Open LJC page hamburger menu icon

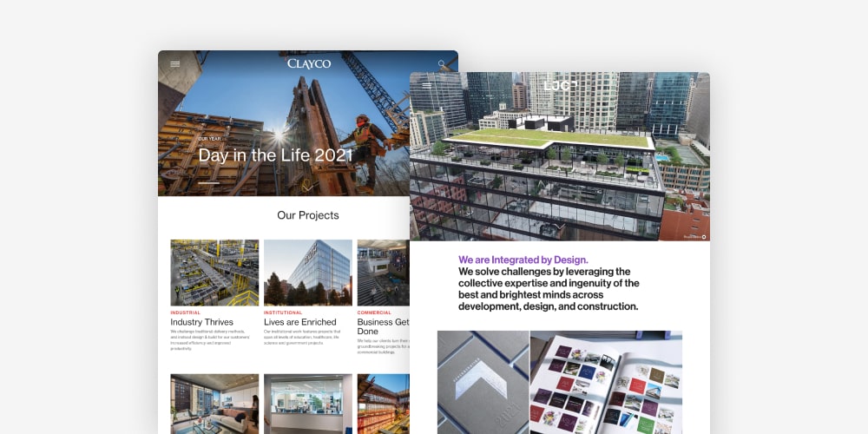tap(427, 85)
